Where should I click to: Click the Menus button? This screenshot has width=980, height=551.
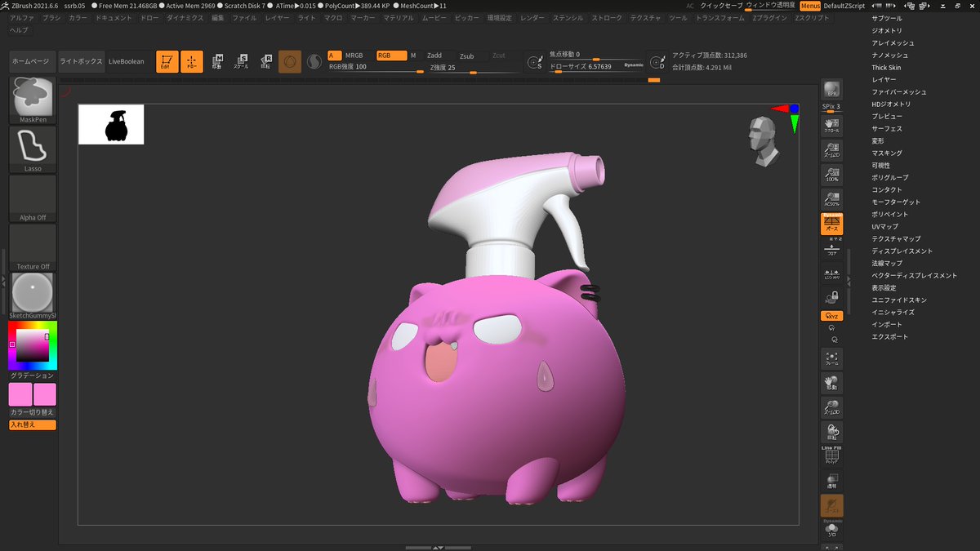click(x=810, y=6)
